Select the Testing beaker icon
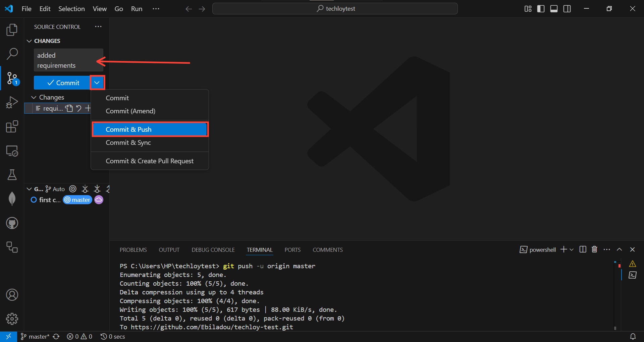The height and width of the screenshot is (342, 644). (x=12, y=175)
